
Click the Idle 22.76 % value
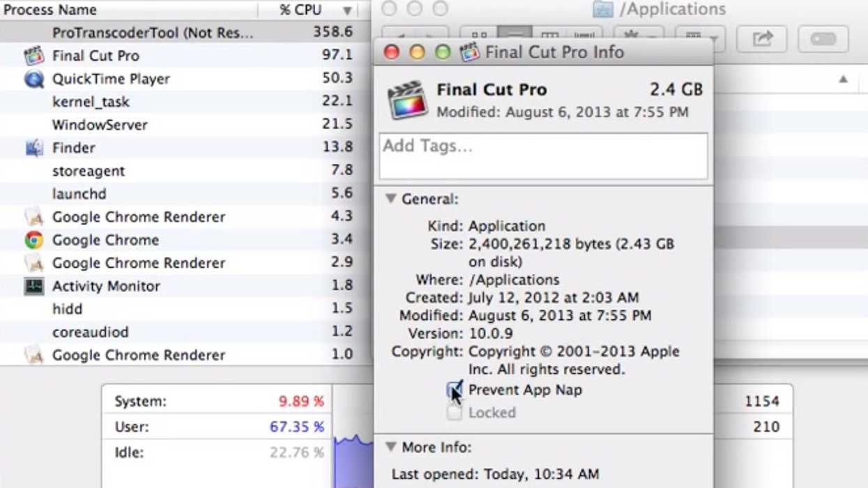tap(297, 452)
